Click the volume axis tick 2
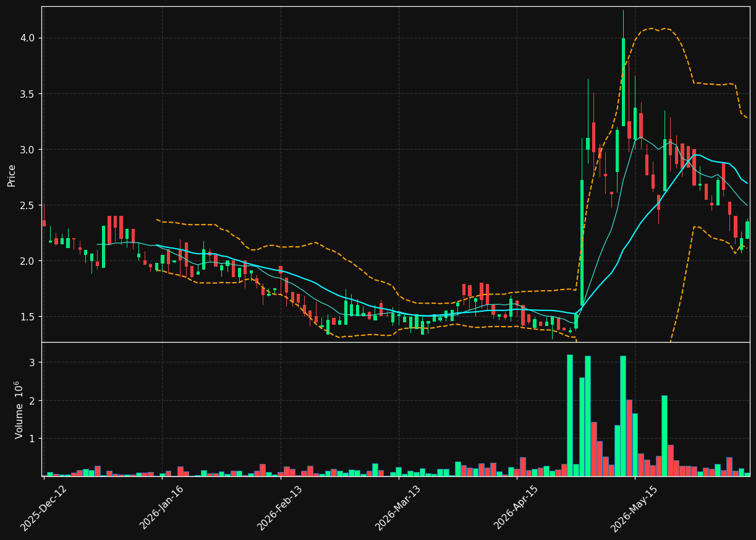The image size is (756, 540). 33,401
